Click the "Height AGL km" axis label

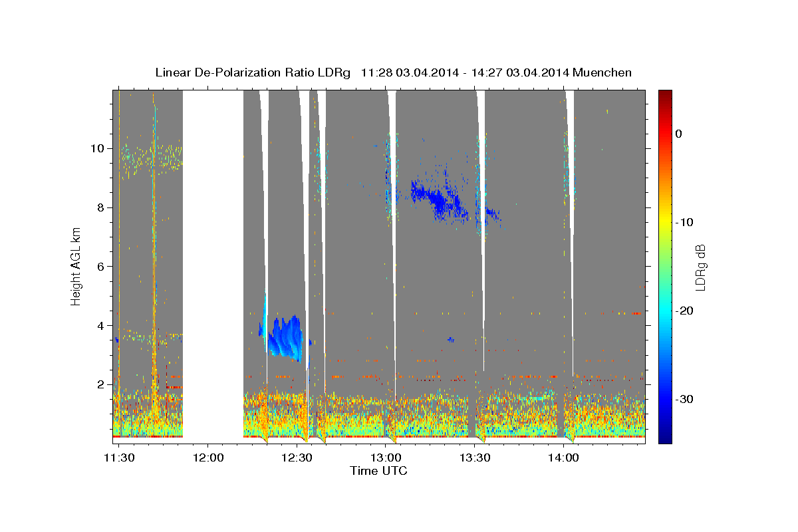tap(76, 267)
